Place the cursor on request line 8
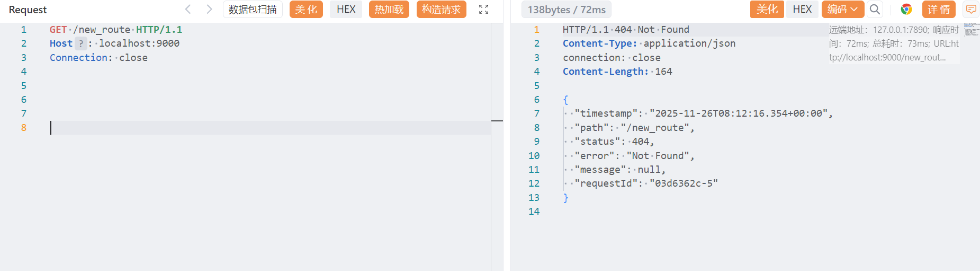Image resolution: width=980 pixels, height=271 pixels. tap(265, 128)
